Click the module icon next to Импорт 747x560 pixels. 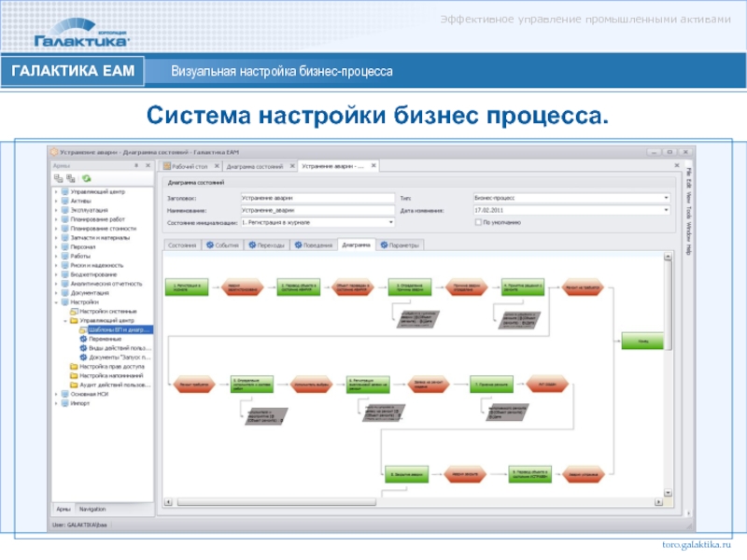click(x=65, y=403)
